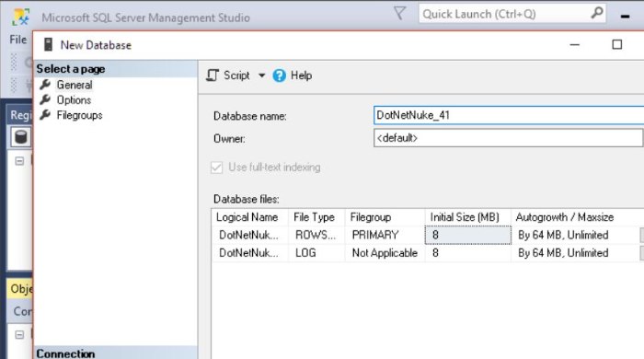644x359 pixels.
Task: Select the LOG file logical name cell
Action: pos(249,253)
